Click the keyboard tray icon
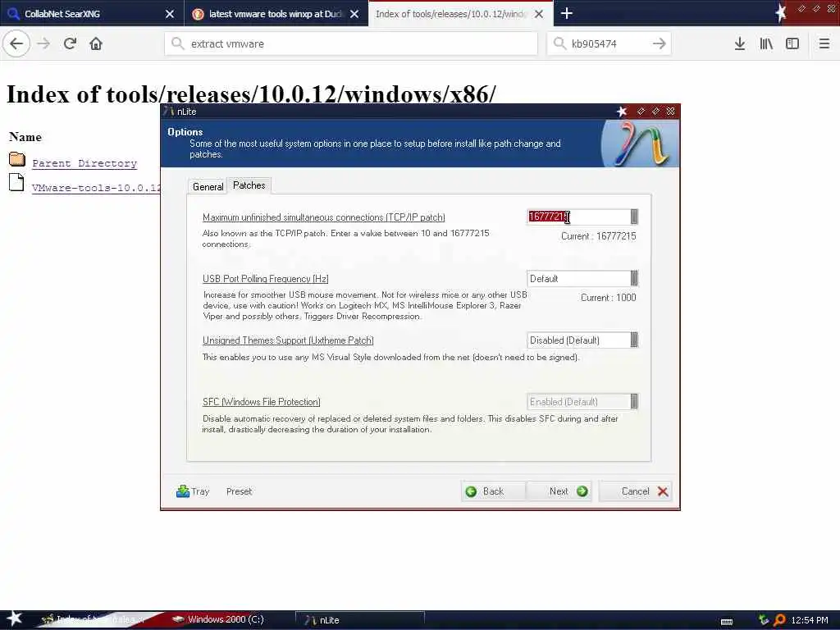840x630 pixels. (727, 622)
